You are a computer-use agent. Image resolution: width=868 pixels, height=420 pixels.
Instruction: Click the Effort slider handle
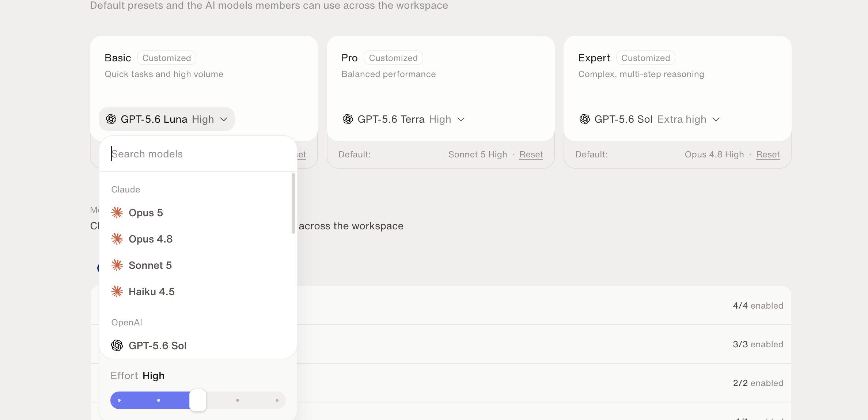click(x=198, y=400)
